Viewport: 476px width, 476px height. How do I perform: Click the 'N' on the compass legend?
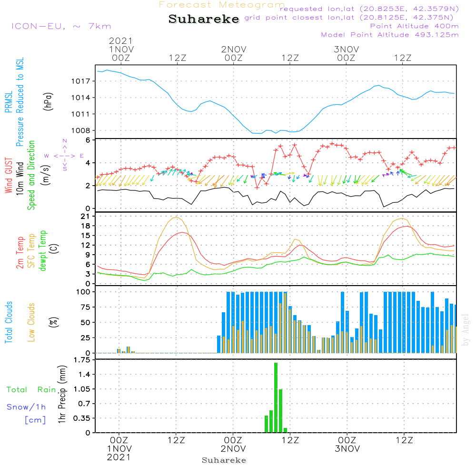[65, 141]
